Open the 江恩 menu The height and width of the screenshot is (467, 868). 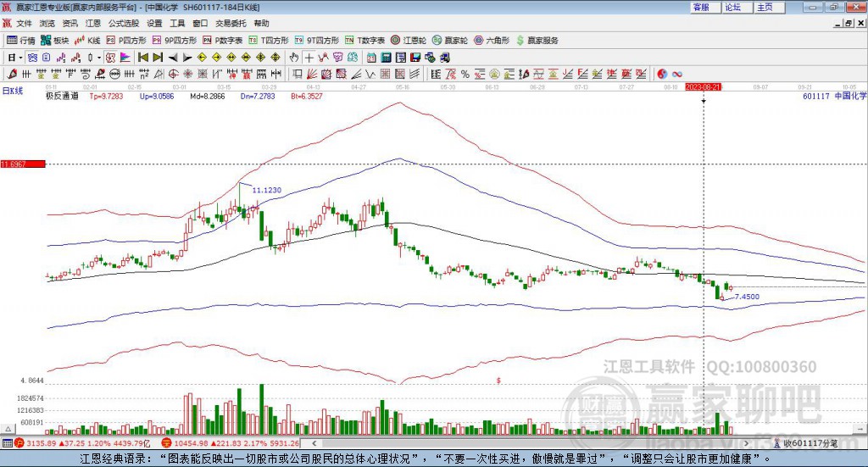pyautogui.click(x=92, y=23)
